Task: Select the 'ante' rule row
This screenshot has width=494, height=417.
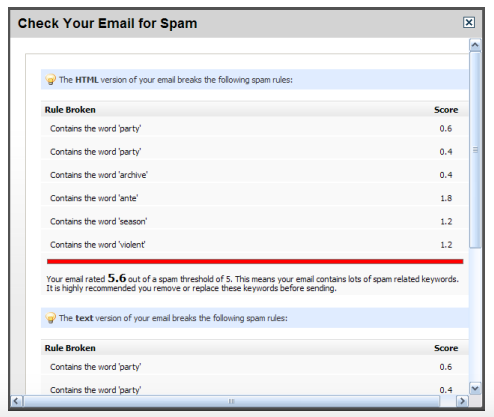Action: click(255, 198)
